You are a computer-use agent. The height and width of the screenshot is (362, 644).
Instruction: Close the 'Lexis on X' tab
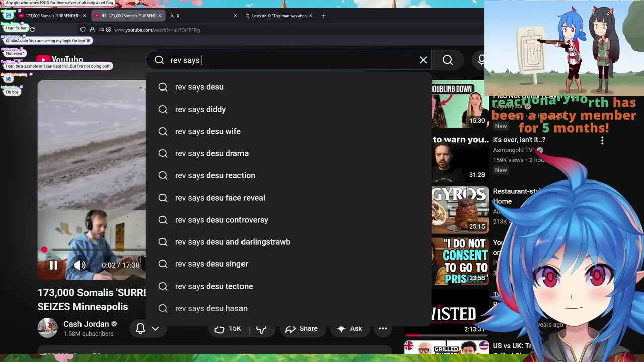point(311,16)
